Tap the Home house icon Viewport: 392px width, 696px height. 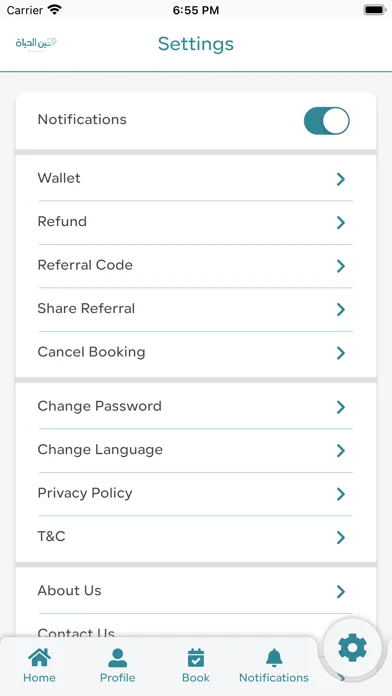[x=40, y=657]
